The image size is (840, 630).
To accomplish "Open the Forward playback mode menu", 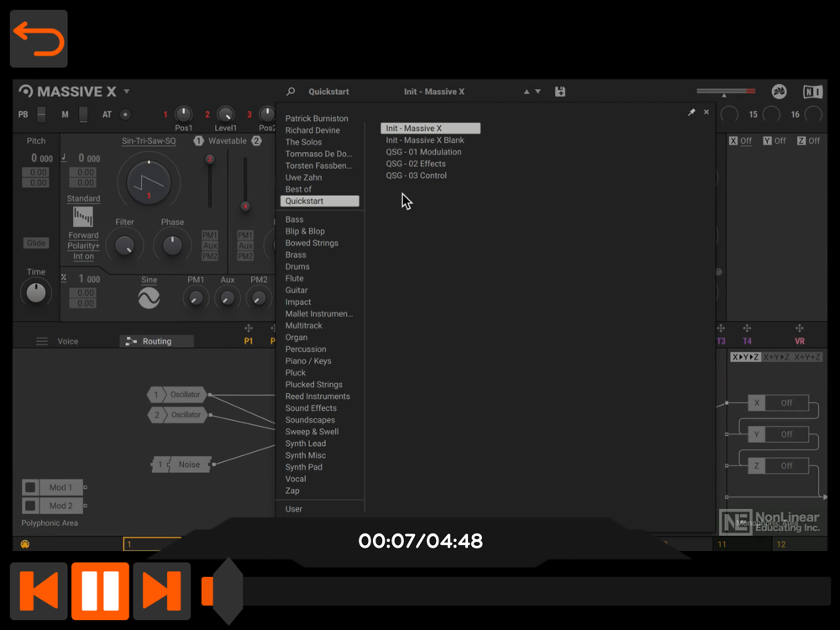I will tap(83, 235).
